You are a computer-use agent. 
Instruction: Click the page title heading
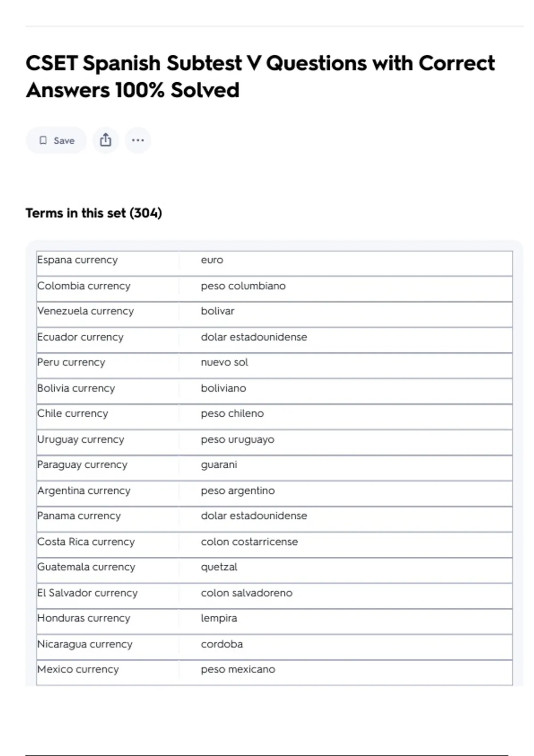pyautogui.click(x=260, y=76)
